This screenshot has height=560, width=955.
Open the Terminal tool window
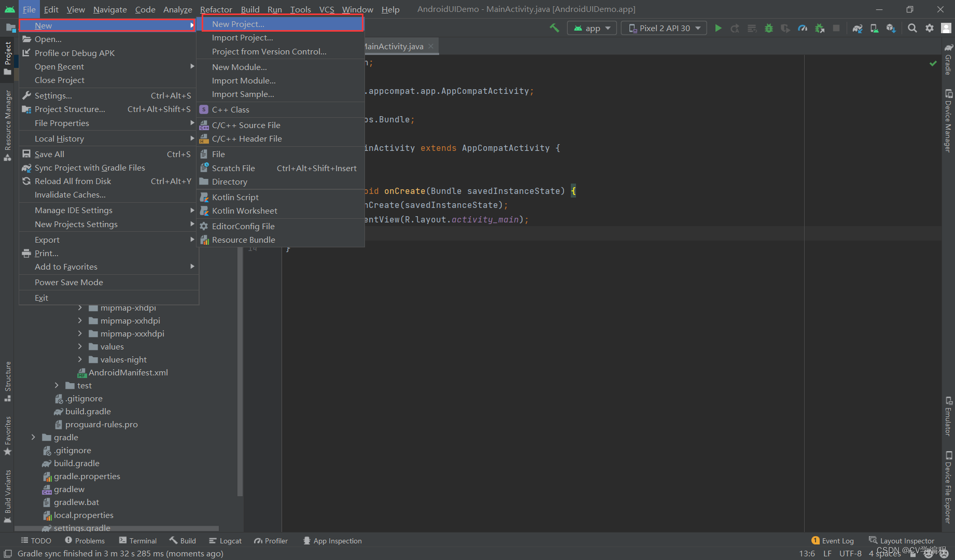tap(138, 541)
